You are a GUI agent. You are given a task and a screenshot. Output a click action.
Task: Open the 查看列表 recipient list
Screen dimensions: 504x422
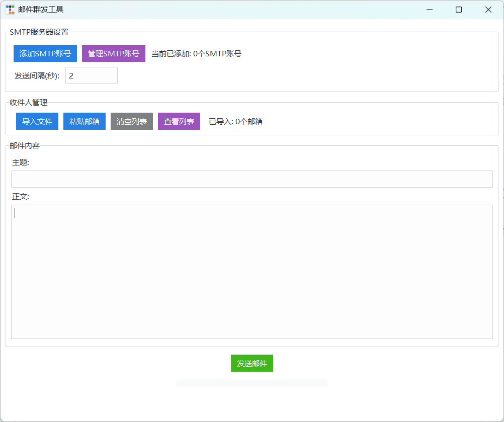pyautogui.click(x=179, y=121)
